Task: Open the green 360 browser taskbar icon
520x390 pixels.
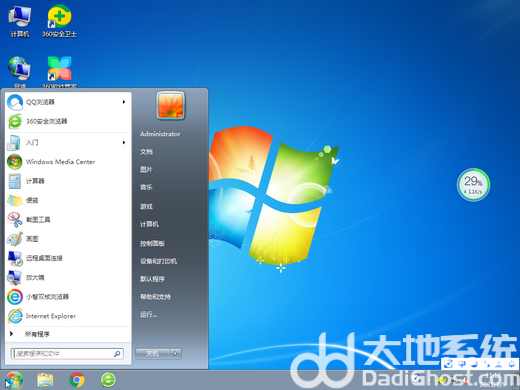Action: [x=108, y=380]
